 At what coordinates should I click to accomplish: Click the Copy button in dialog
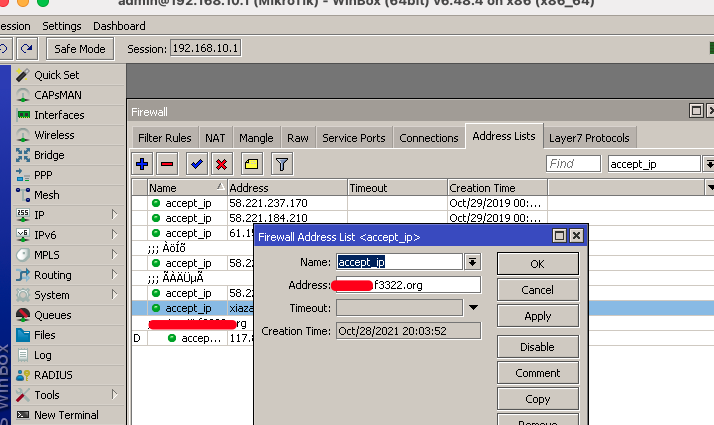[537, 399]
